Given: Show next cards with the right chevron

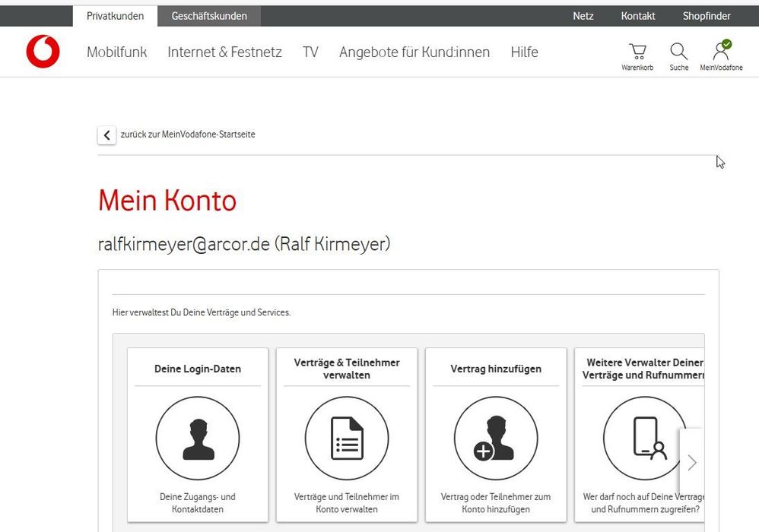Looking at the screenshot, I should (x=692, y=463).
